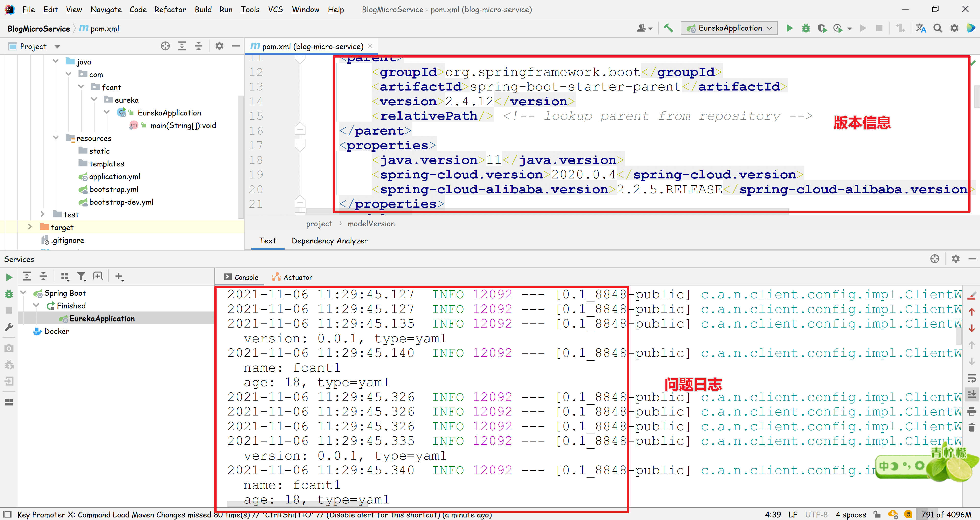Add a service with plus icon
Viewport: 980px width, 520px height.
coord(119,276)
